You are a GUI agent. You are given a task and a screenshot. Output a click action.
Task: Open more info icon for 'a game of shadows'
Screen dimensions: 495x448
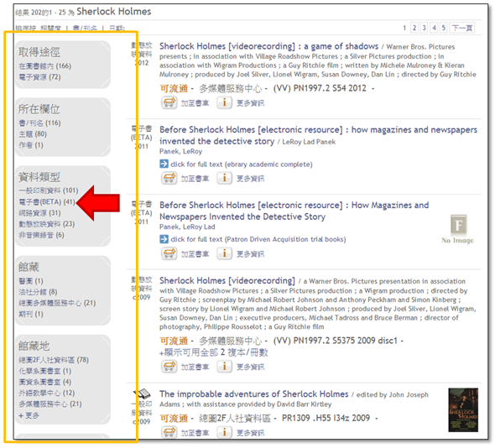pos(224,102)
